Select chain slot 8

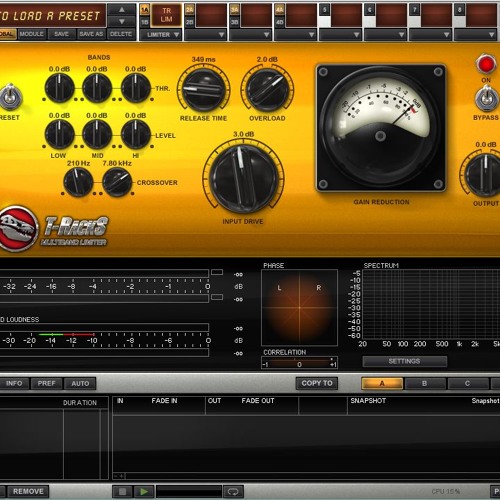[x=460, y=10]
